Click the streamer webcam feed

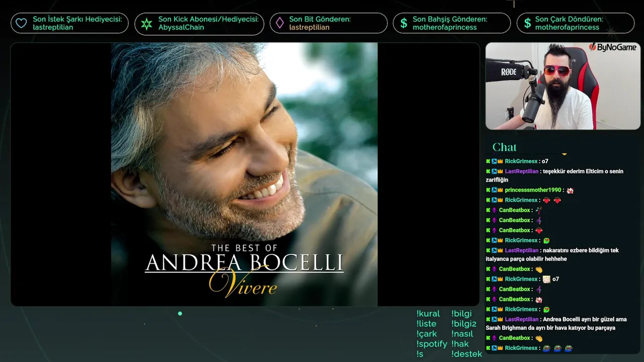pyautogui.click(x=563, y=86)
